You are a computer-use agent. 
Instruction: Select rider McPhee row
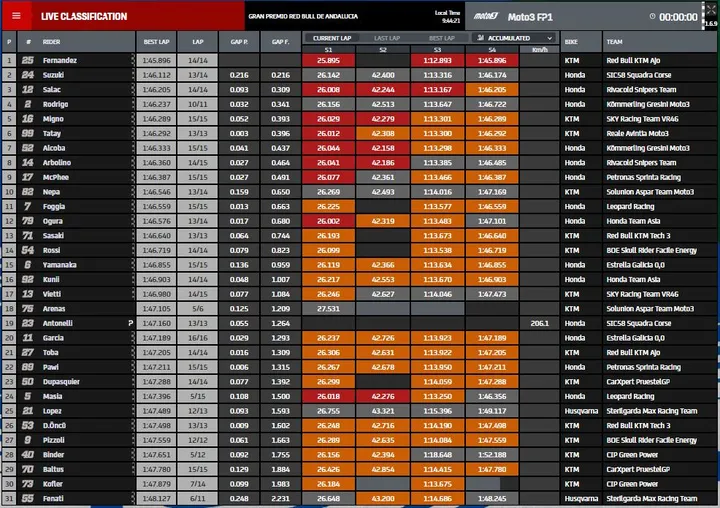pyautogui.click(x=360, y=177)
